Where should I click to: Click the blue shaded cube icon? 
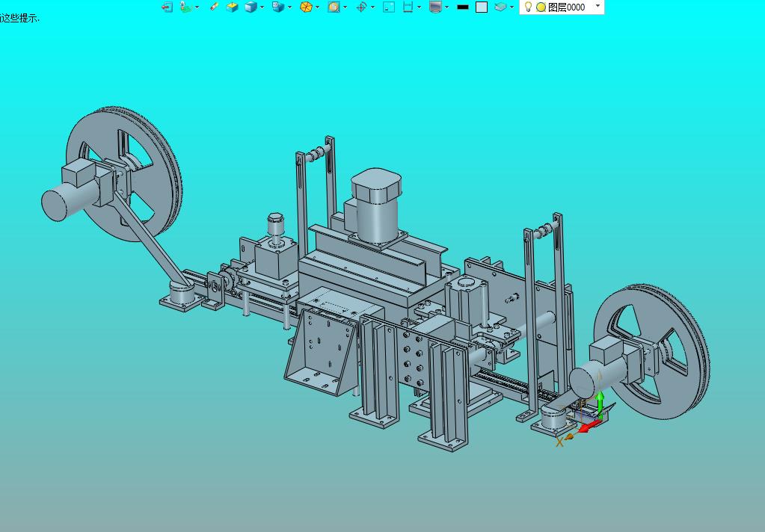(x=251, y=7)
